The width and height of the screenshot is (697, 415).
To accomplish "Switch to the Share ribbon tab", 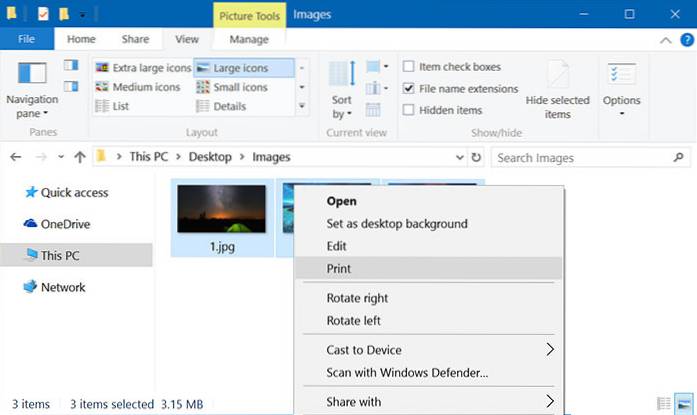I will click(x=135, y=39).
